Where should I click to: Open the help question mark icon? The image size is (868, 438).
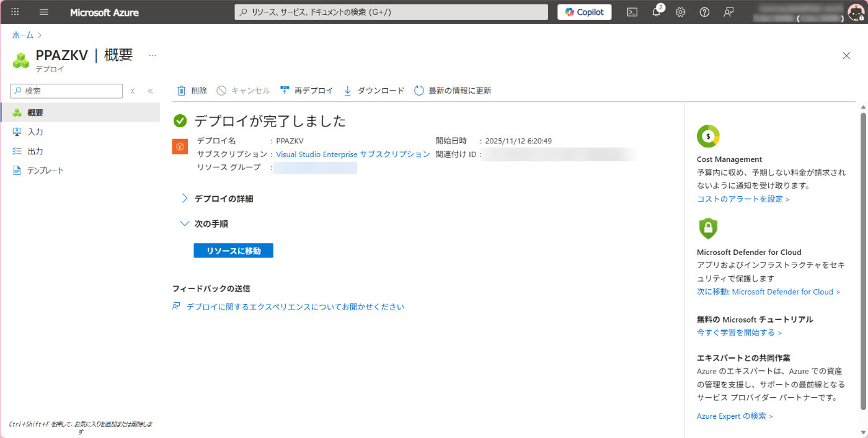tap(704, 12)
